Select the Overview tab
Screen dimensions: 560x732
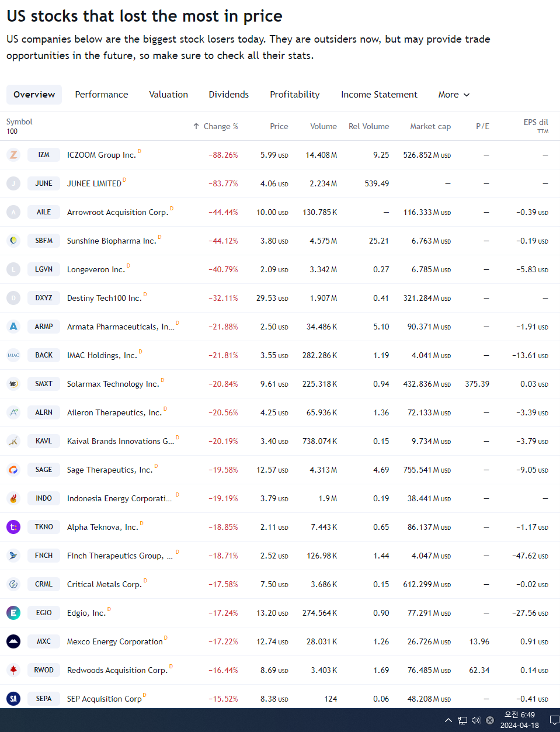point(34,95)
